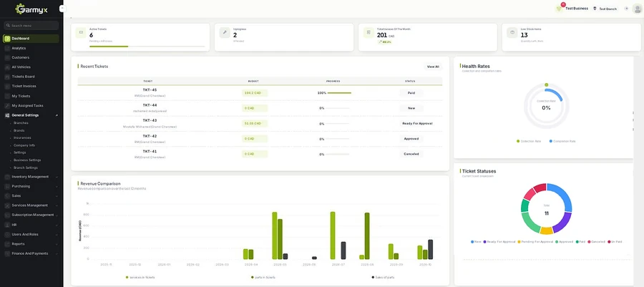Open Branch Settings submenu item
Image resolution: width=644 pixels, height=287 pixels.
click(26, 168)
